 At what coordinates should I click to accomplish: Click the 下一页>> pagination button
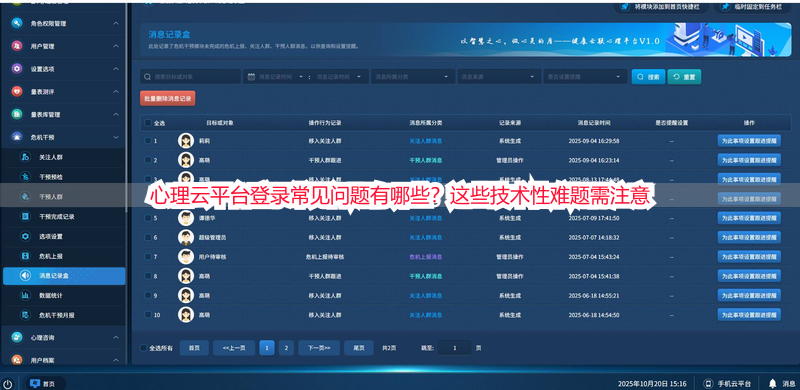click(319, 348)
